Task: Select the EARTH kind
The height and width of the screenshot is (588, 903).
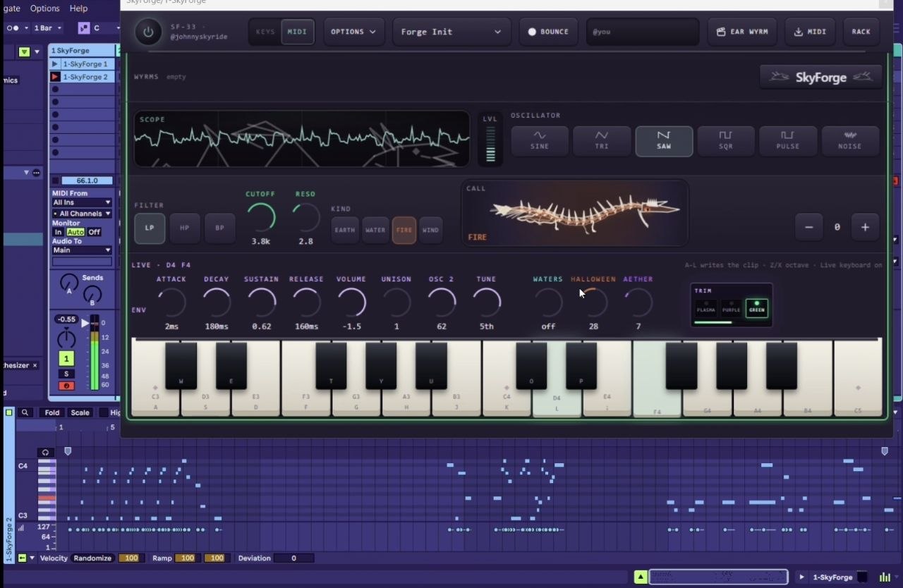Action: tap(345, 230)
